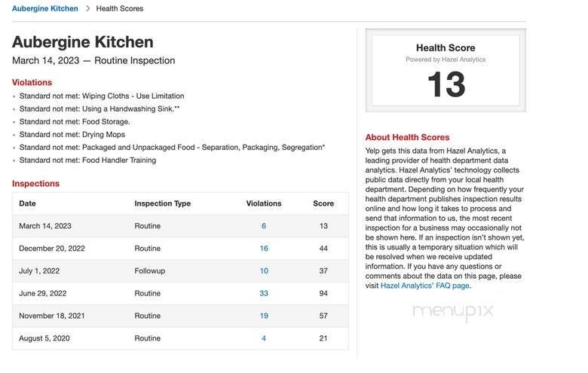Click the Aubergine Kitchen breadcrumb link
Viewport: 588px width, 373px height.
(44, 8)
